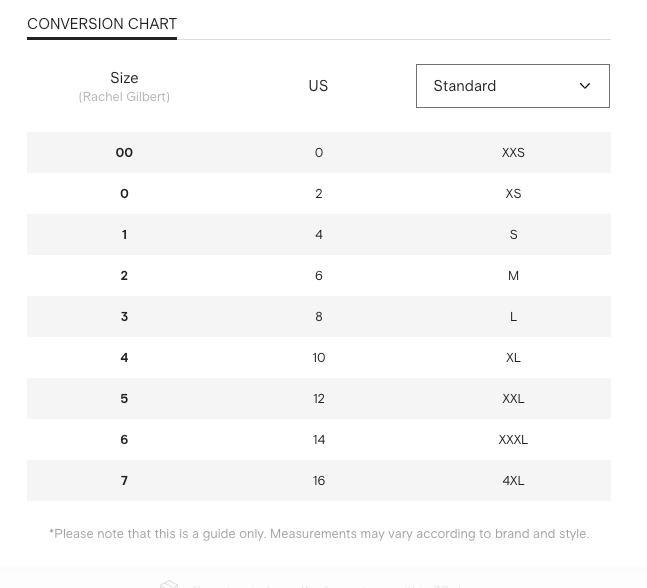Select Rachel Gilbert size 5 row
The width and height of the screenshot is (647, 588).
(x=124, y=399)
